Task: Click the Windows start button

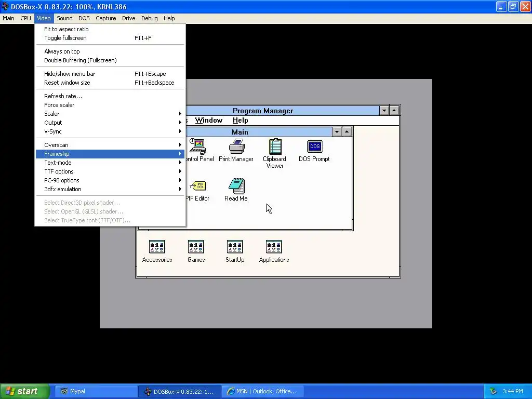Action: click(25, 391)
